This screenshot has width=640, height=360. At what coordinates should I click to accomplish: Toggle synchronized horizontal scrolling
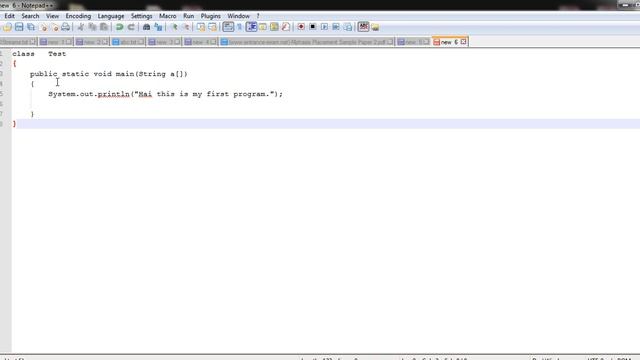[x=212, y=27]
